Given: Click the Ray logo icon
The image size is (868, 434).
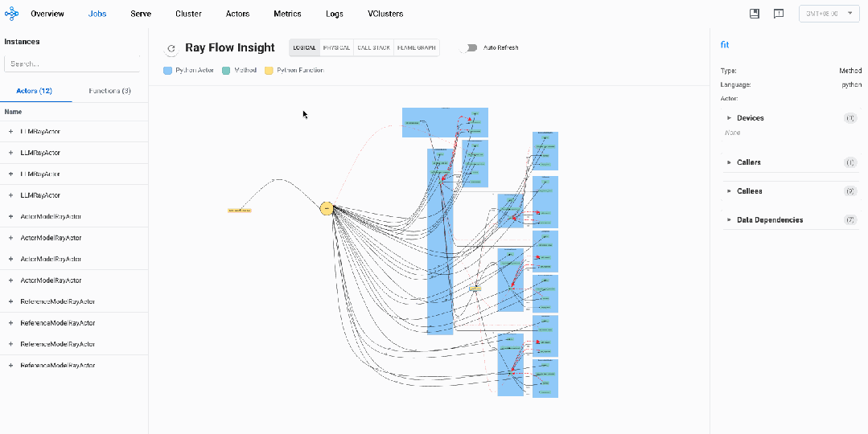Looking at the screenshot, I should pos(11,14).
